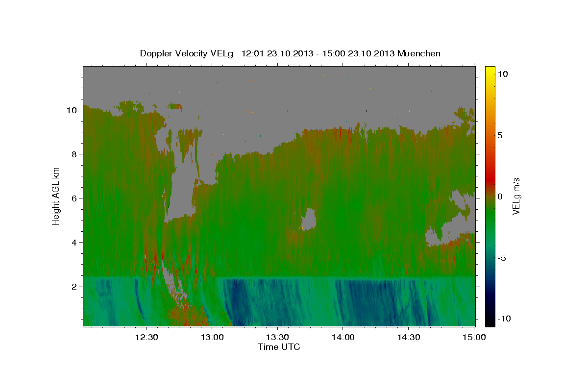Click the 'VELg m/s' colorbar label
588x392 pixels.
[x=516, y=196]
